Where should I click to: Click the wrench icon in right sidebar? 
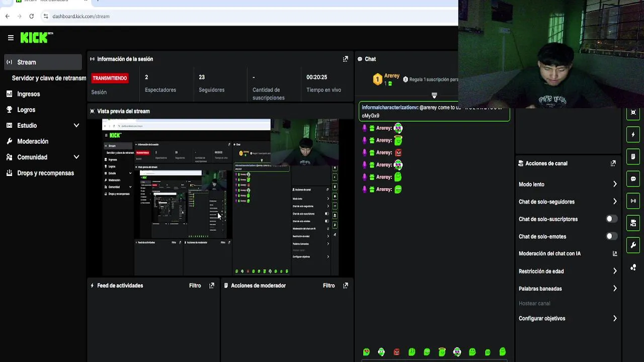click(x=633, y=245)
